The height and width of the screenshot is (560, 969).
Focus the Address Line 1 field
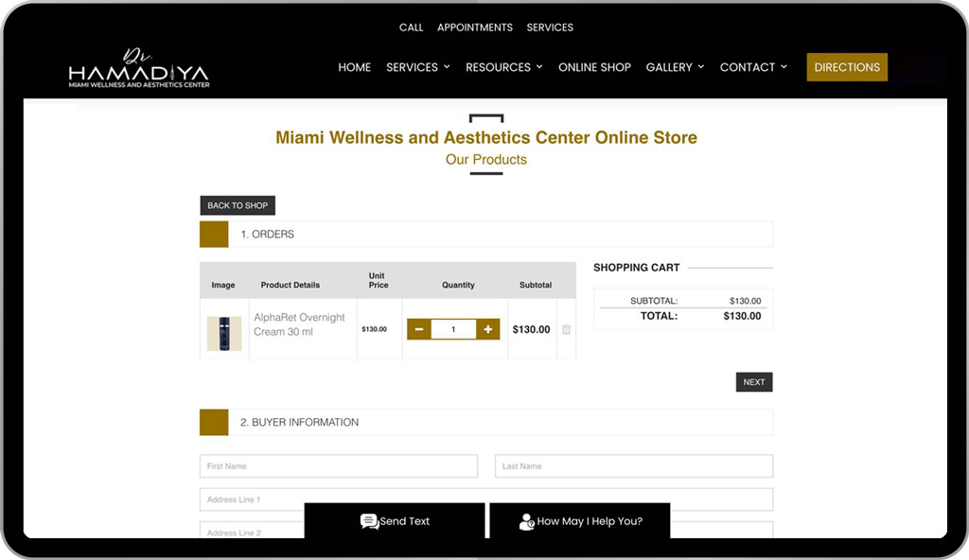[x=486, y=499]
